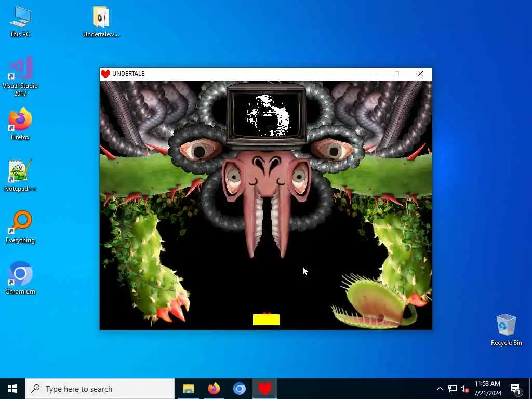The image size is (532, 399).
Task: Click the red heart icon in the UNDERTALE title bar
Action: pos(105,74)
